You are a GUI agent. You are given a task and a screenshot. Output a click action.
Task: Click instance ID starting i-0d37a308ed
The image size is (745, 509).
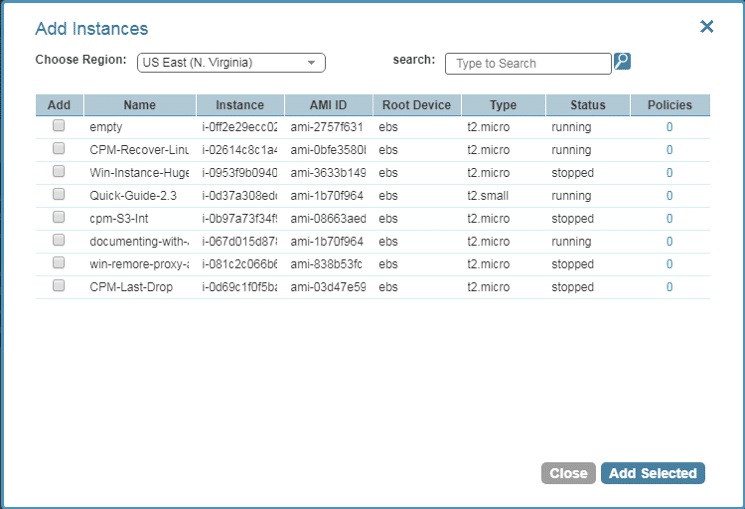(239, 196)
